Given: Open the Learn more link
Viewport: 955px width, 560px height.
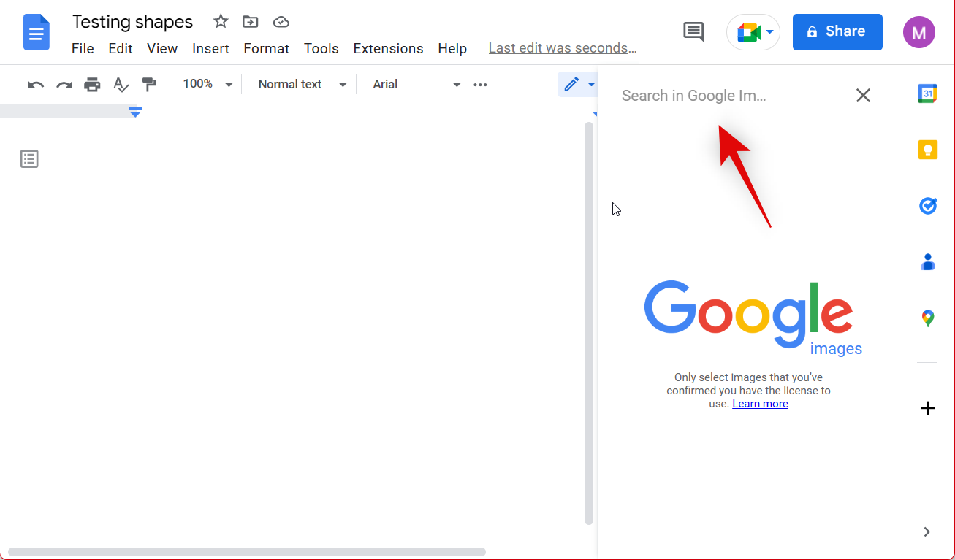Looking at the screenshot, I should (760, 404).
